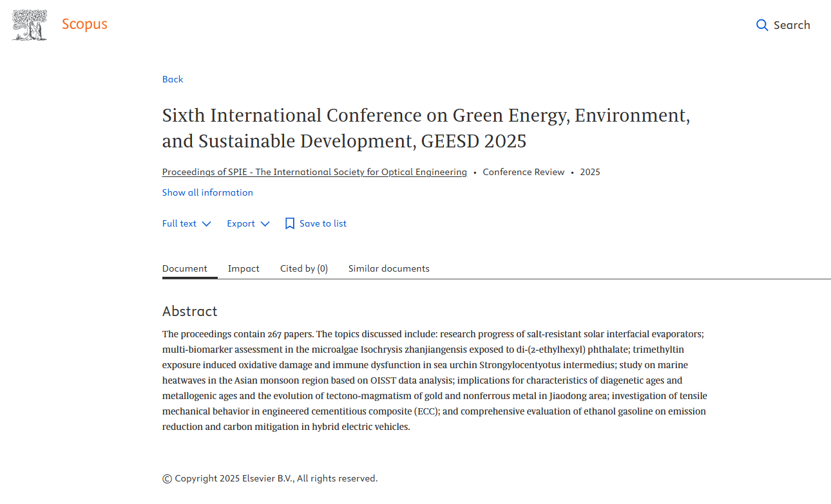The height and width of the screenshot is (504, 831).
Task: View the Similar documents tab
Action: click(x=389, y=268)
